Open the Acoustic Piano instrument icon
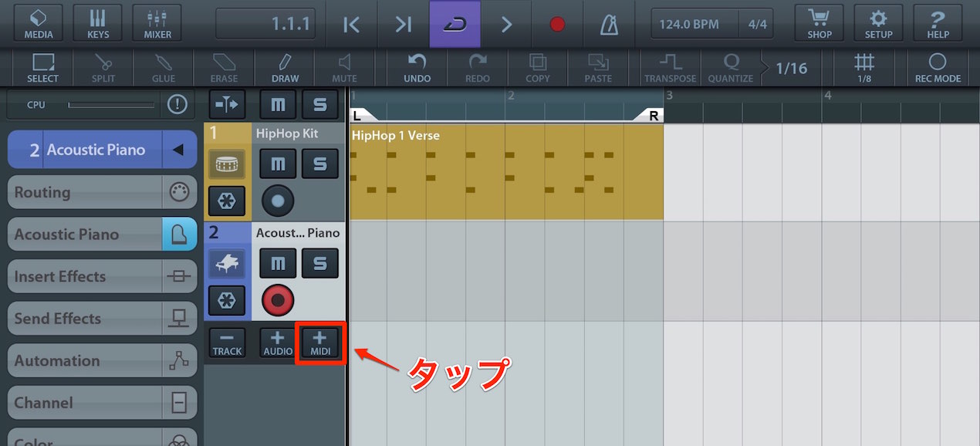980x446 pixels. (227, 264)
